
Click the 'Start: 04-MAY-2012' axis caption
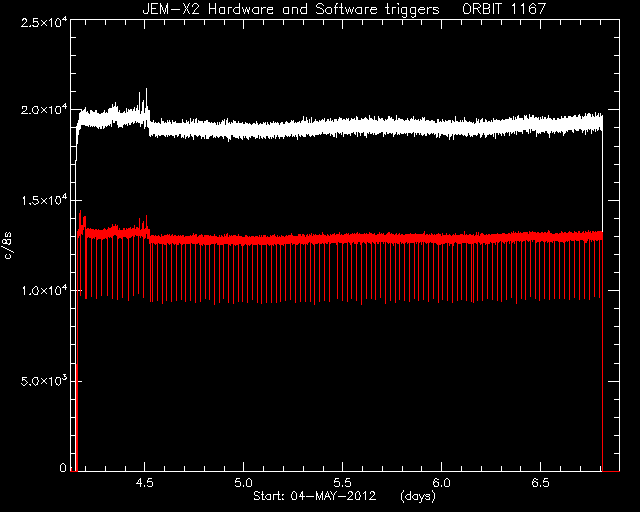pyautogui.click(x=314, y=496)
